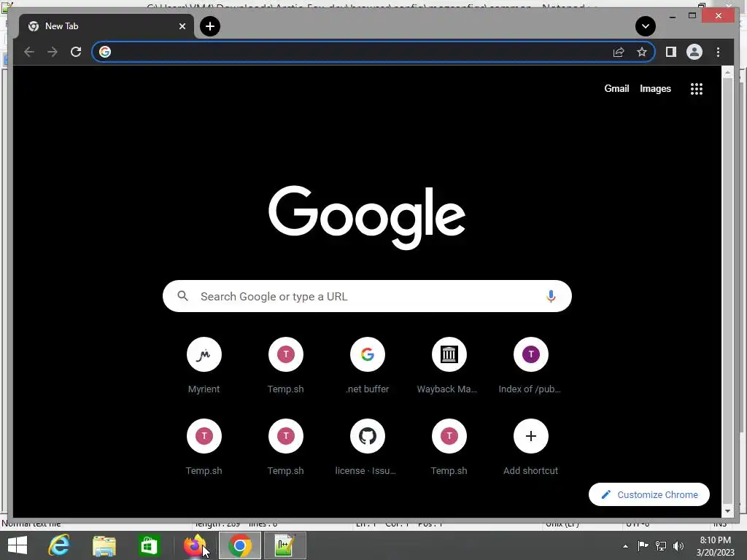Open the .net buffer shortcut
747x560 pixels.
click(368, 366)
